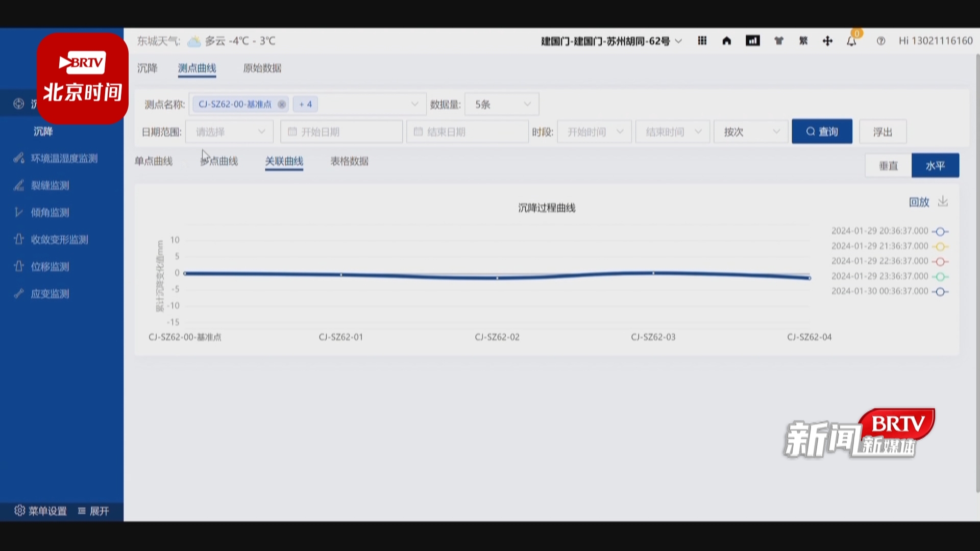The width and height of the screenshot is (980, 551).
Task: Open the bar chart dashboard icon
Action: point(753,41)
